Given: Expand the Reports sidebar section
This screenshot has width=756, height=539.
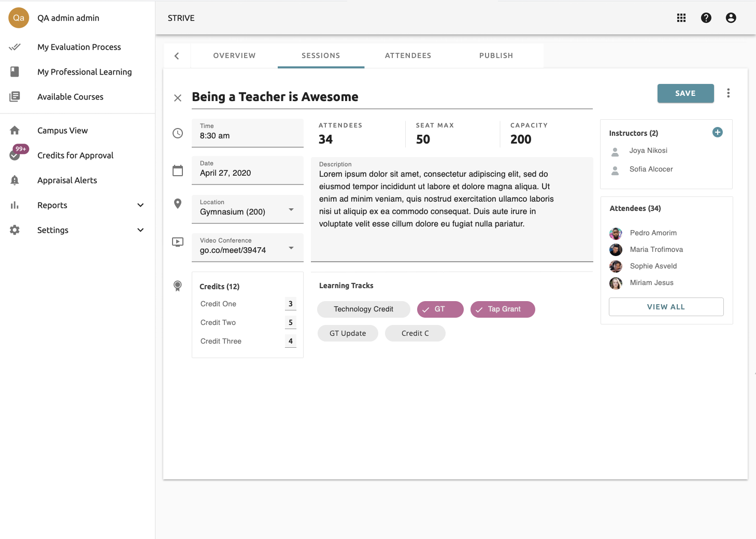Looking at the screenshot, I should (x=140, y=205).
